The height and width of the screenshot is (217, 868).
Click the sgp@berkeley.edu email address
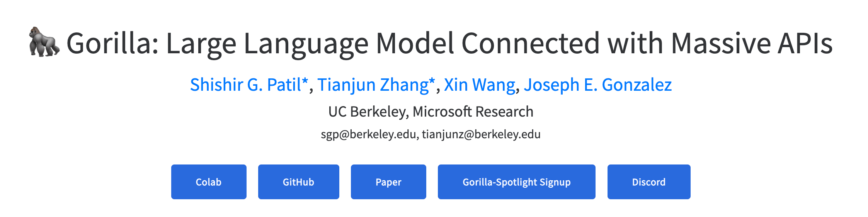tap(368, 134)
